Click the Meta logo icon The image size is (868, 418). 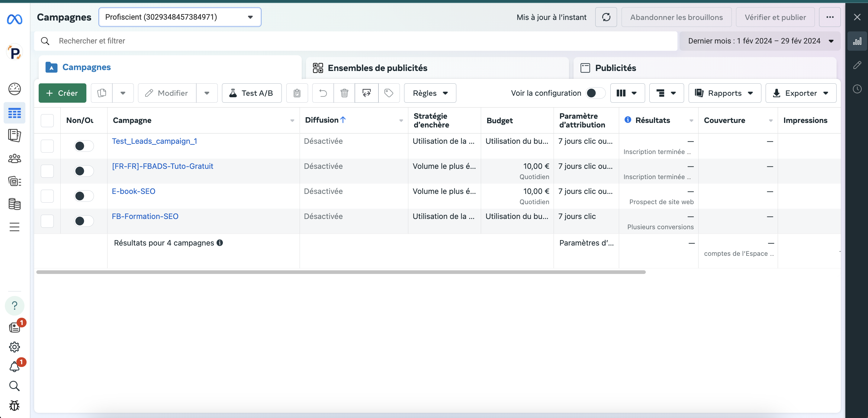(14, 19)
